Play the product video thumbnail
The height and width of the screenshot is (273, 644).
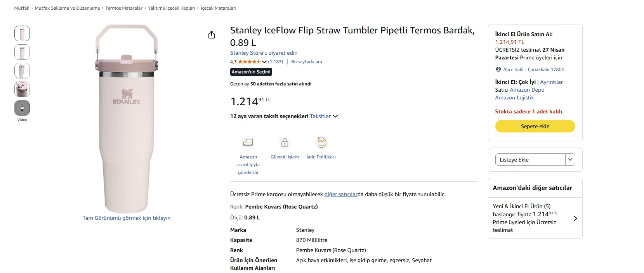[22, 108]
